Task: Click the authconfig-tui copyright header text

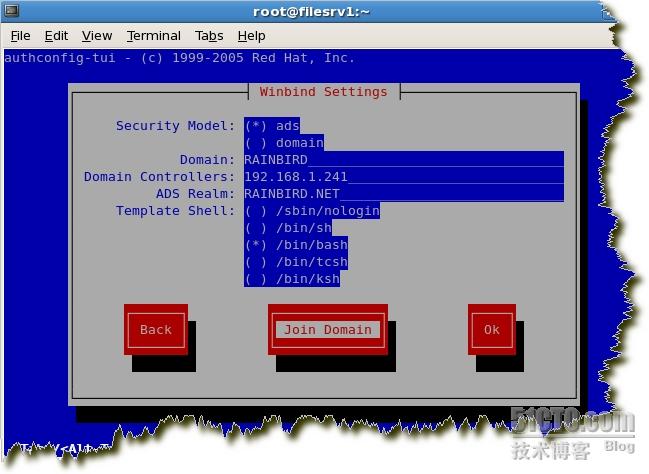Action: point(180,58)
